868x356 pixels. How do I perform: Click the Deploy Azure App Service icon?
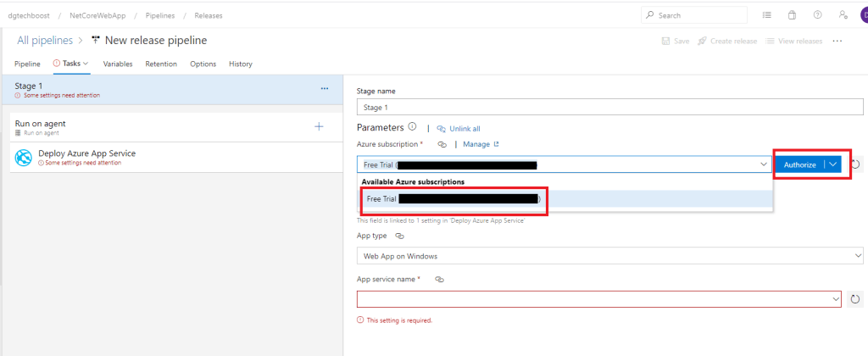25,158
